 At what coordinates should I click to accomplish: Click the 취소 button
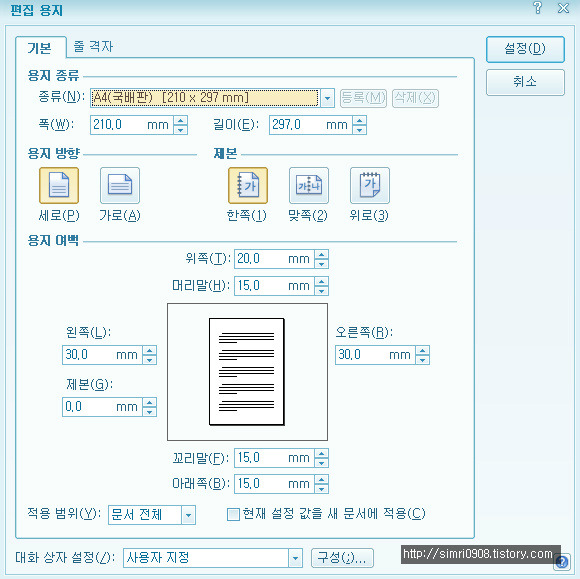525,82
